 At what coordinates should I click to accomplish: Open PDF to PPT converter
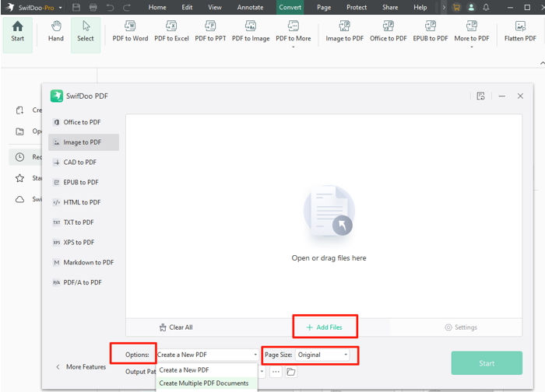coord(210,31)
